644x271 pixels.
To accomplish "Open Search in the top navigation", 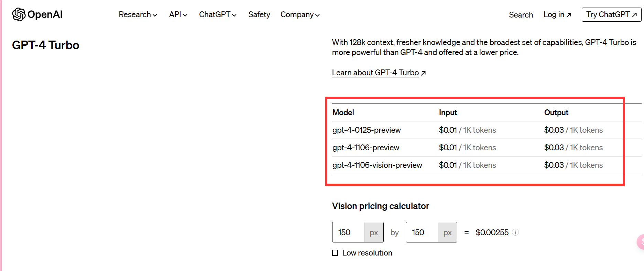I will pos(521,15).
